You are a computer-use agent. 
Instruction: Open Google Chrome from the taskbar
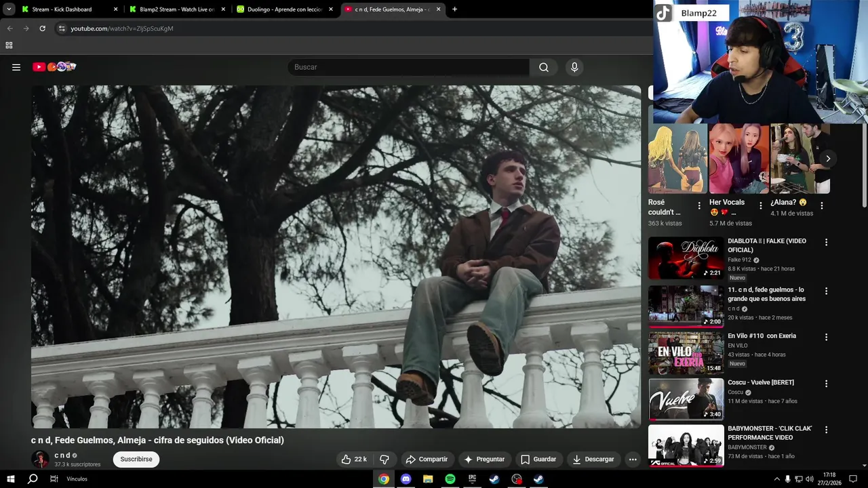384,479
